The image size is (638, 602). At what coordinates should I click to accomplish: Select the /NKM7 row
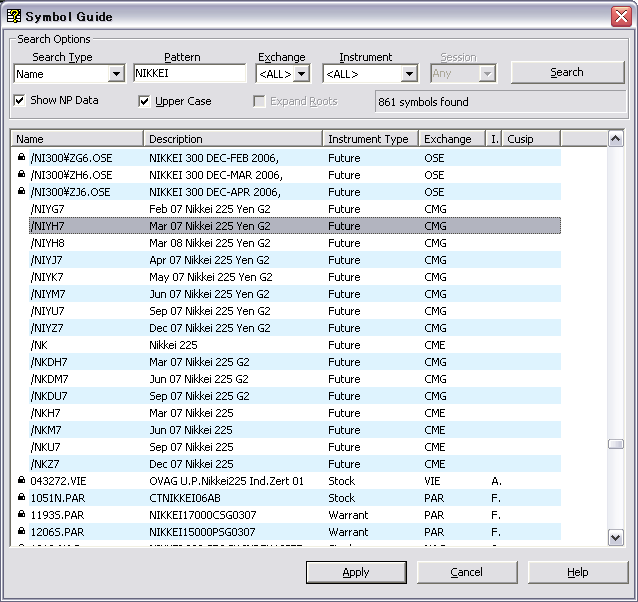[x=295, y=430]
